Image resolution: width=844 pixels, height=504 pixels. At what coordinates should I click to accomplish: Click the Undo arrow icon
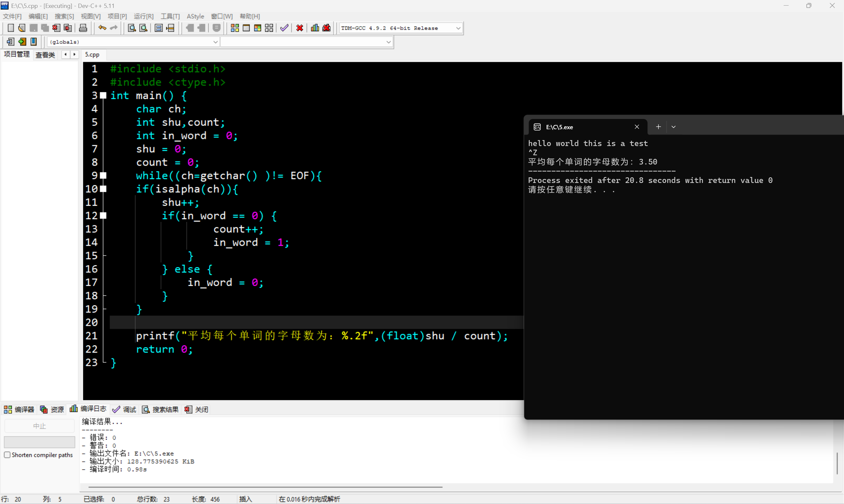coord(102,28)
